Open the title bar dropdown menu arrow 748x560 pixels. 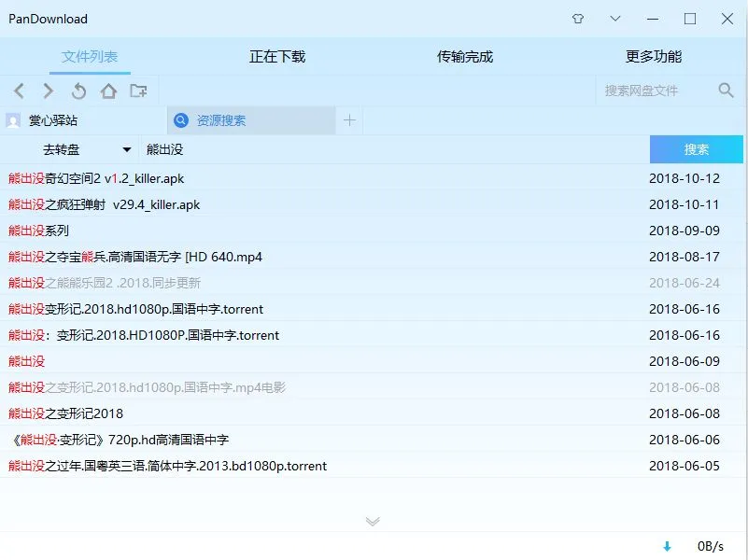click(x=615, y=19)
